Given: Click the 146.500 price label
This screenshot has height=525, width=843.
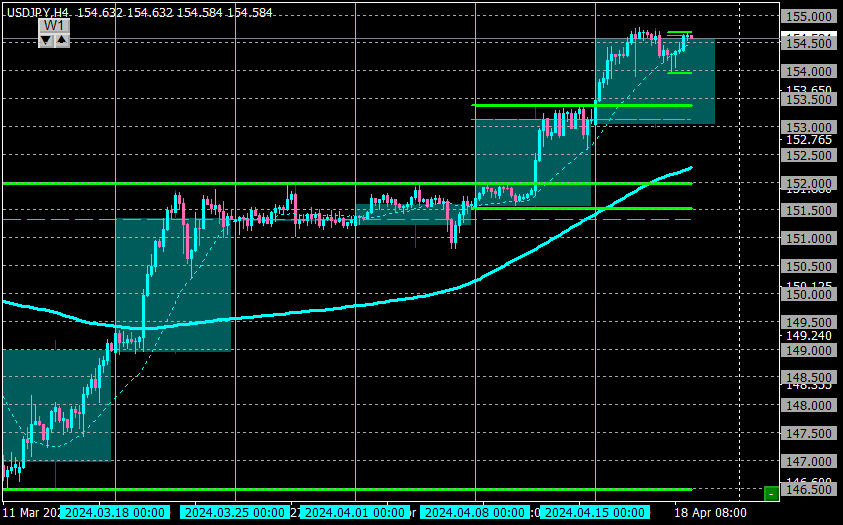Looking at the screenshot, I should point(808,490).
